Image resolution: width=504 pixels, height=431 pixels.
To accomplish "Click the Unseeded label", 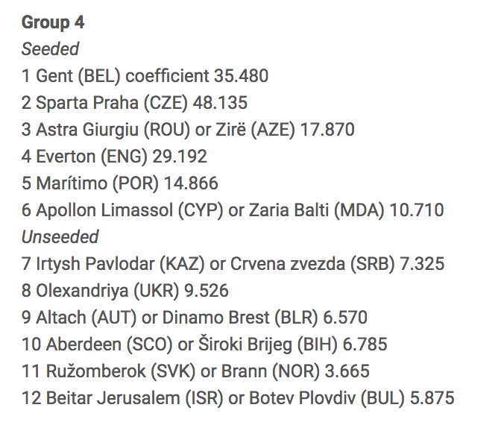I will click(60, 237).
